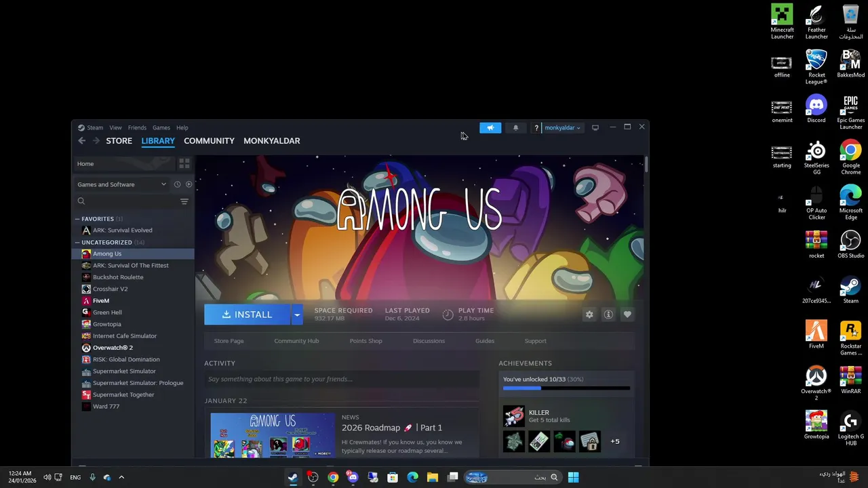Open the Friends menu

click(x=137, y=127)
